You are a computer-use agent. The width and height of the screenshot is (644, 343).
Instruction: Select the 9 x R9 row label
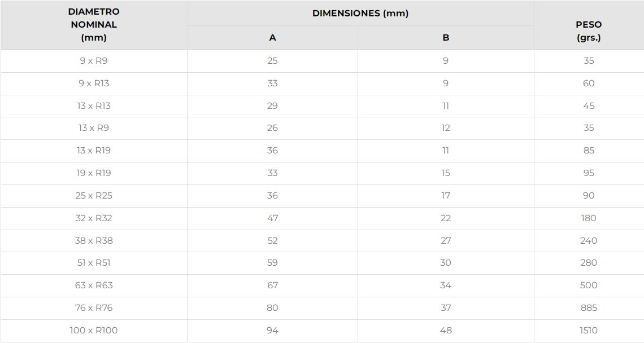pyautogui.click(x=94, y=60)
